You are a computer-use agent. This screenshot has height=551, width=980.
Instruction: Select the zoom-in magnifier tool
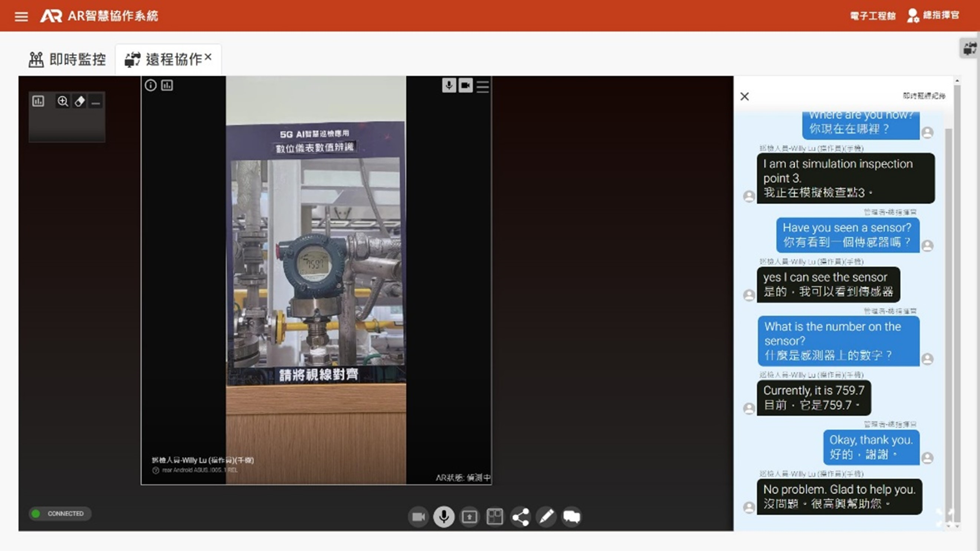(63, 101)
